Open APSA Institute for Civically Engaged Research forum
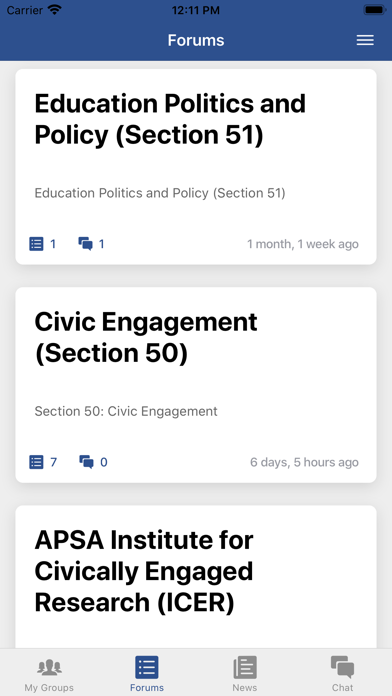 point(144,571)
